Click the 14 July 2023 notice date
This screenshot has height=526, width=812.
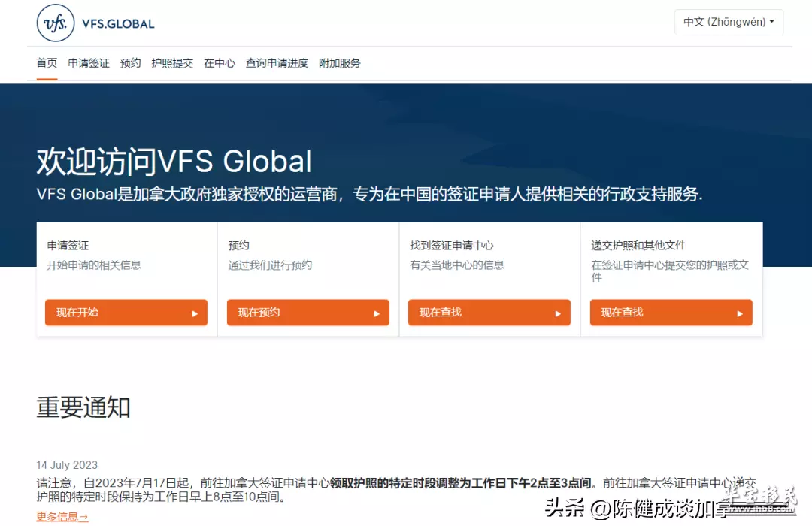coord(67,465)
